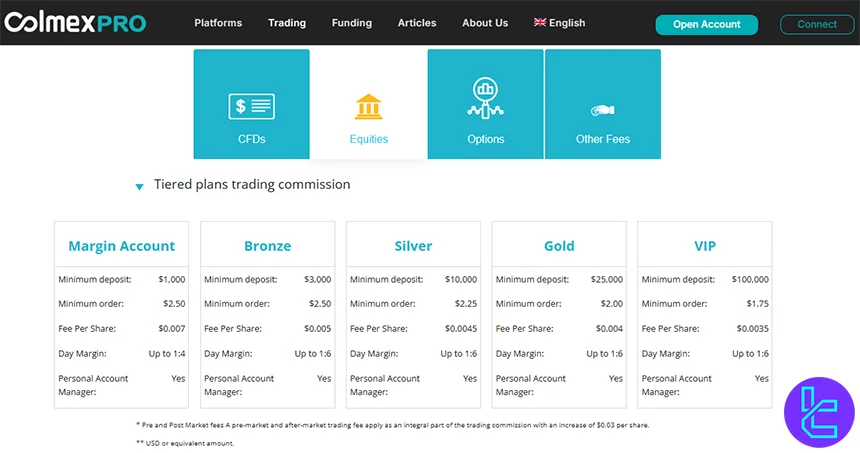The image size is (860, 453).
Task: Select the Equities fee tab
Action: pos(369,104)
